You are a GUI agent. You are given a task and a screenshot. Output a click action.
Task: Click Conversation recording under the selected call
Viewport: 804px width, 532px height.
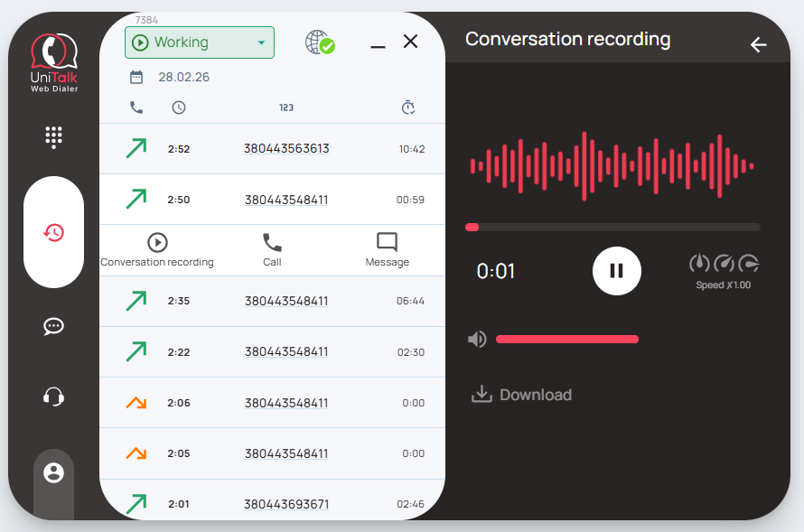point(157,249)
